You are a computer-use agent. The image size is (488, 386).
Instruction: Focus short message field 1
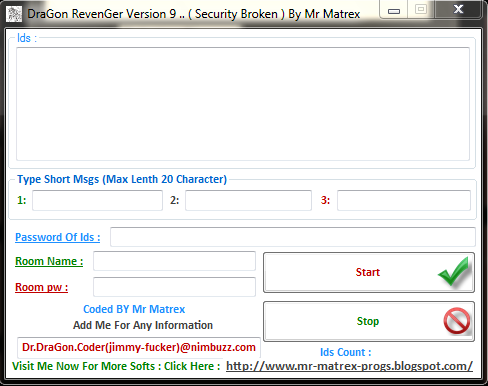pos(97,200)
